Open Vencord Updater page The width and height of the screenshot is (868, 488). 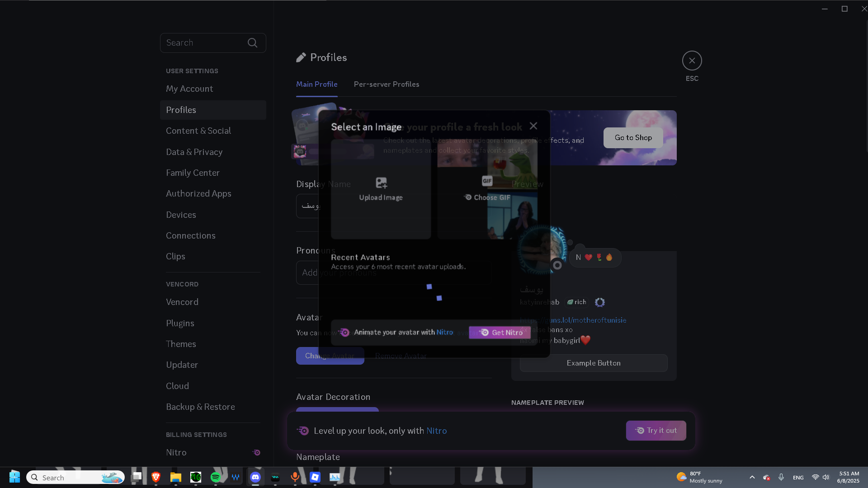[213, 365]
